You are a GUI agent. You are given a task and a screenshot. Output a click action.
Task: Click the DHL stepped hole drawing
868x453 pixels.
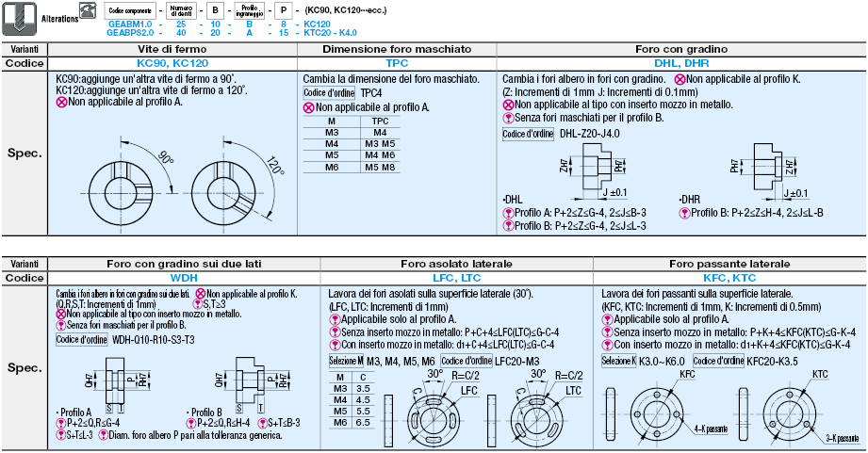coord(595,170)
